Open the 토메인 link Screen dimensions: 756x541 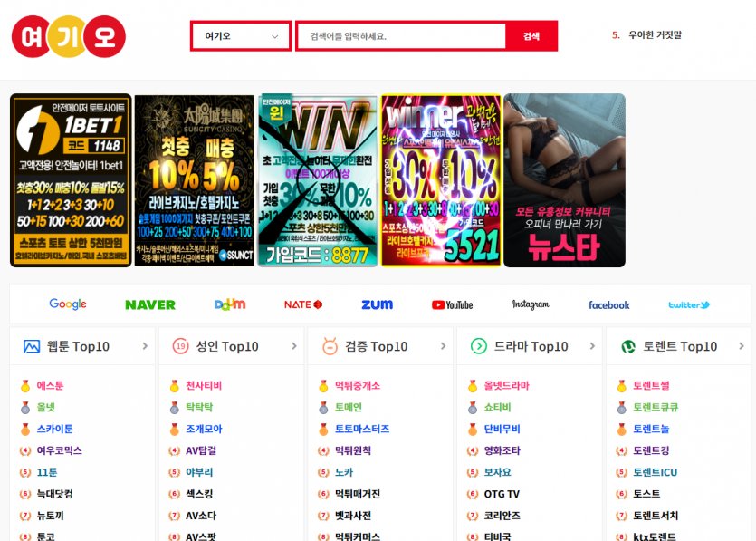point(349,407)
